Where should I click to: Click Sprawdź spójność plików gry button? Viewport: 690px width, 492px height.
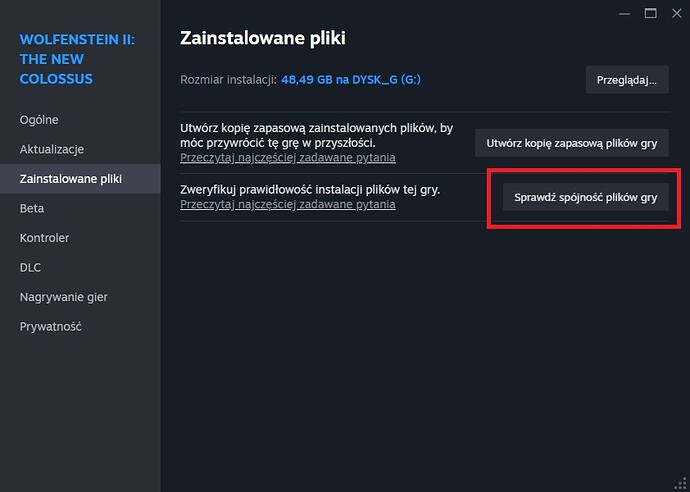(586, 197)
